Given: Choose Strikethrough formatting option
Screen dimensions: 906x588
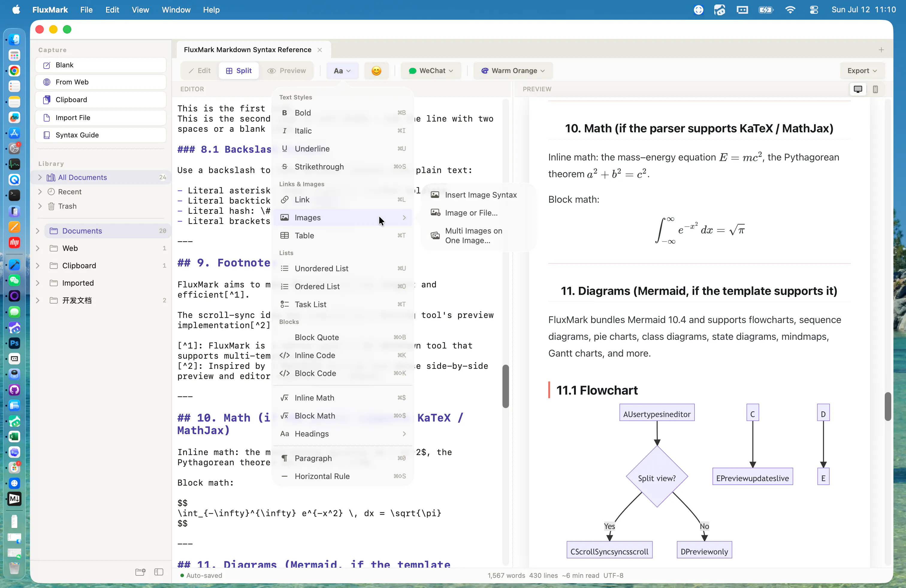Looking at the screenshot, I should click(343, 166).
